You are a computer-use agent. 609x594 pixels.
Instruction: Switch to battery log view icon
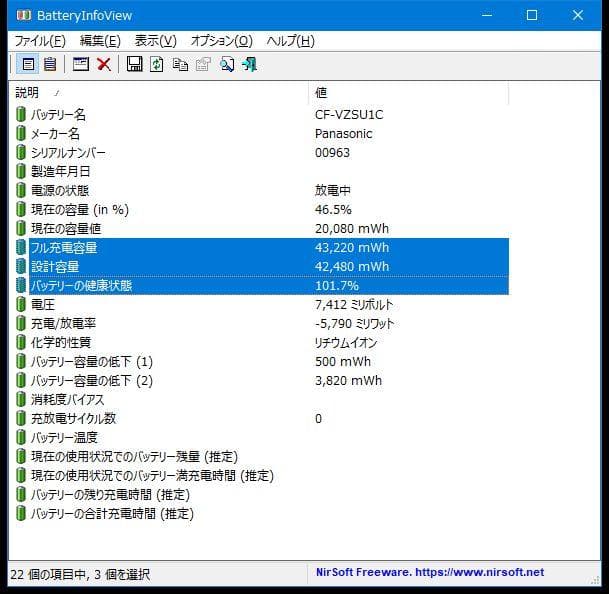coord(50,64)
